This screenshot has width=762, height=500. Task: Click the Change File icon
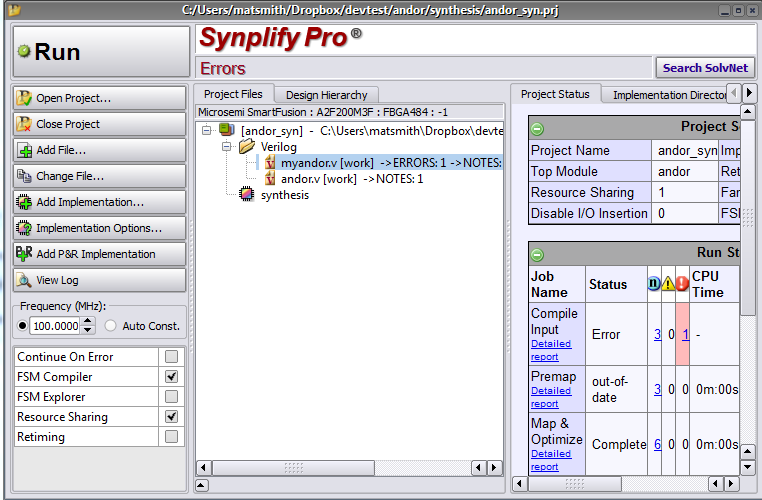click(25, 176)
